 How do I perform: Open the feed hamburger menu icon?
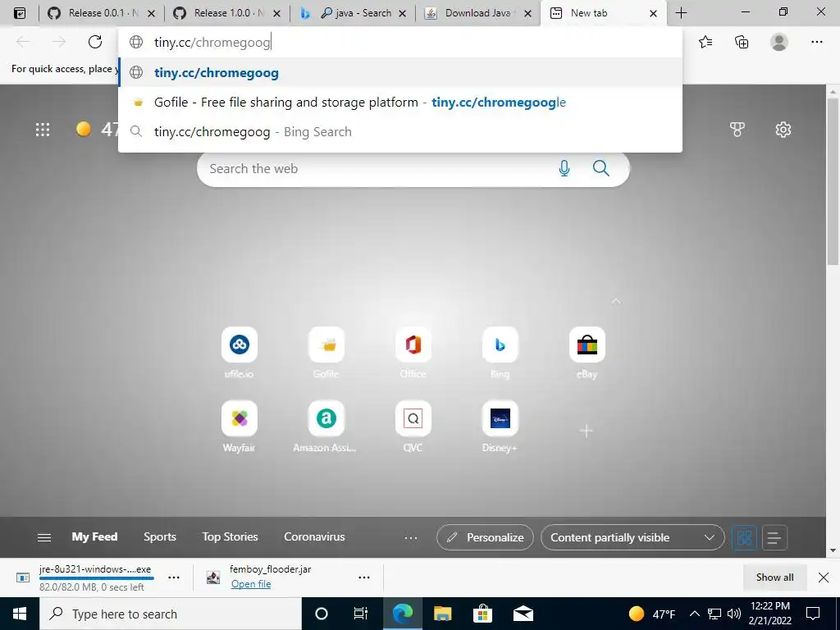click(x=44, y=537)
